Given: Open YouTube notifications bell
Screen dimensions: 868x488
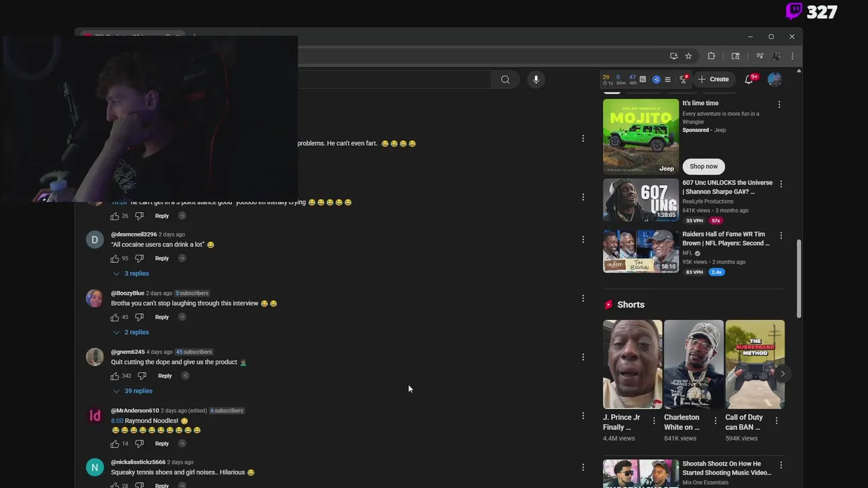Looking at the screenshot, I should [749, 79].
